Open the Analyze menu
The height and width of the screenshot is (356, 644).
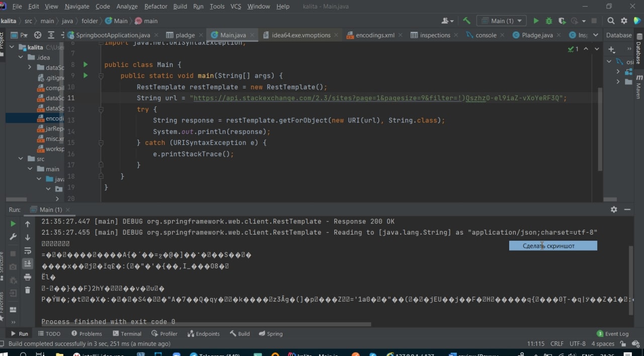click(x=127, y=6)
